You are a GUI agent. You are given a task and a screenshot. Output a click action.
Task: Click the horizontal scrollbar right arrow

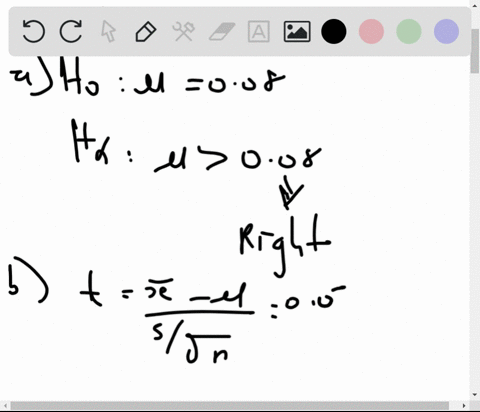464,406
